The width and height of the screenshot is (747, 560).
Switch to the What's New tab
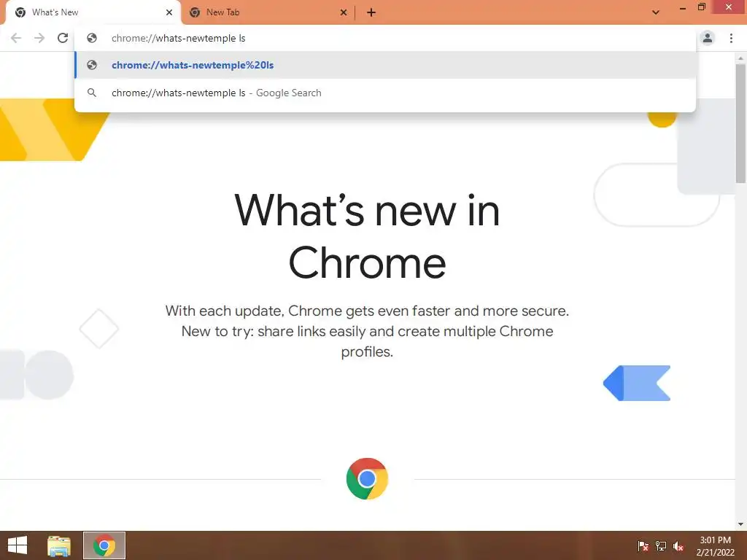click(93, 12)
